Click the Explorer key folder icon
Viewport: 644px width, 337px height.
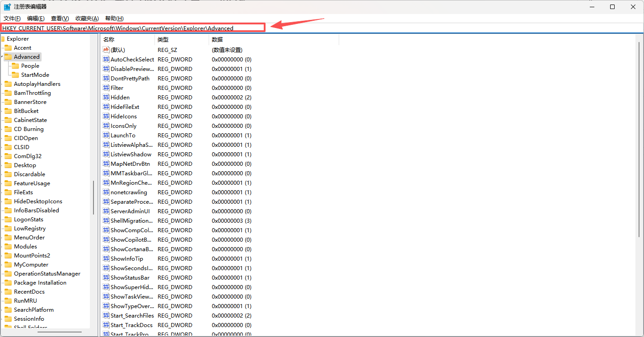click(2, 39)
